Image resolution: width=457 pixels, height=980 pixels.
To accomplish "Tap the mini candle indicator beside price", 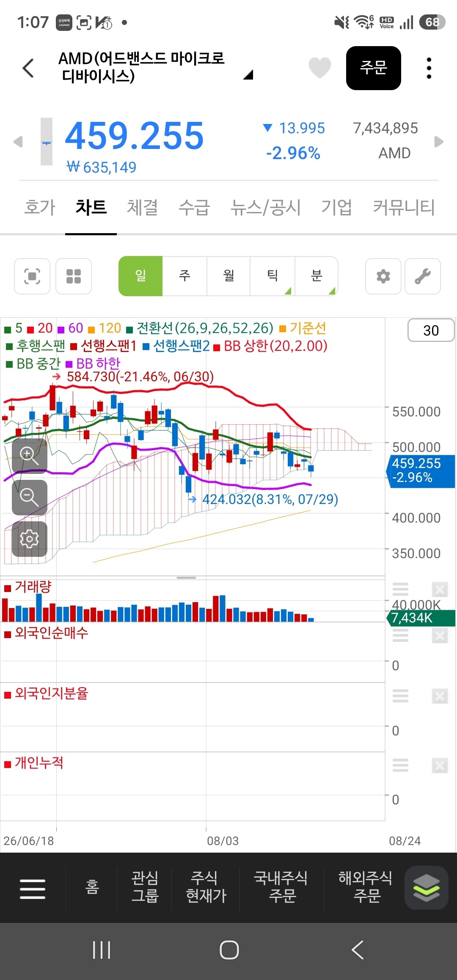I will tap(47, 141).
